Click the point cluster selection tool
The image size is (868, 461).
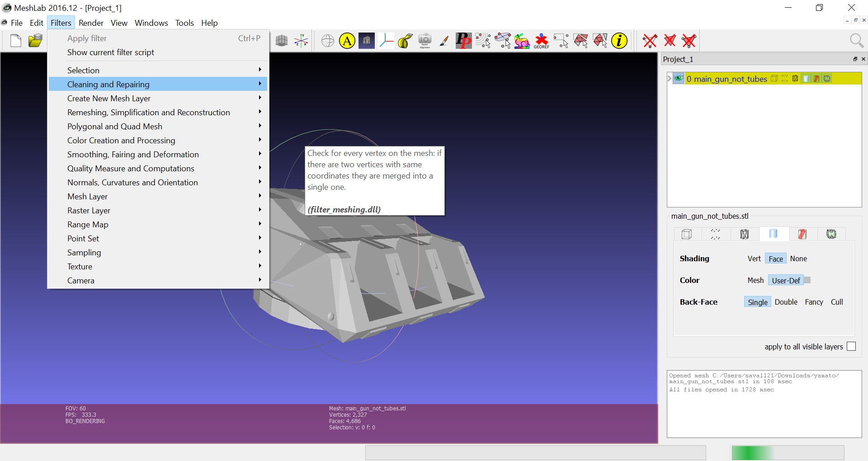(x=483, y=41)
